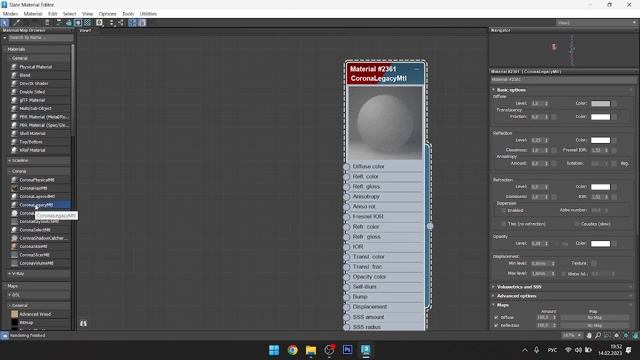Open Material ID Channel flyout
The image size is (640, 360).
point(100,23)
